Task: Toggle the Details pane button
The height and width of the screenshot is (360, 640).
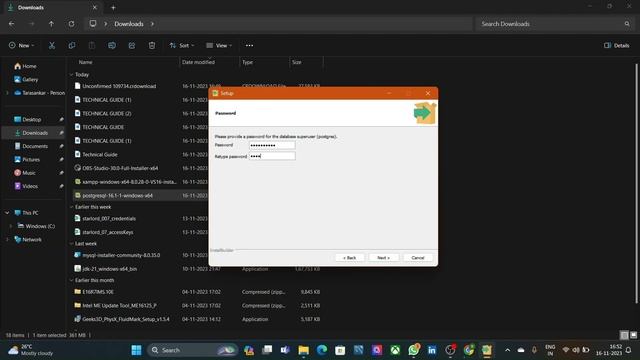Action: pos(617,45)
